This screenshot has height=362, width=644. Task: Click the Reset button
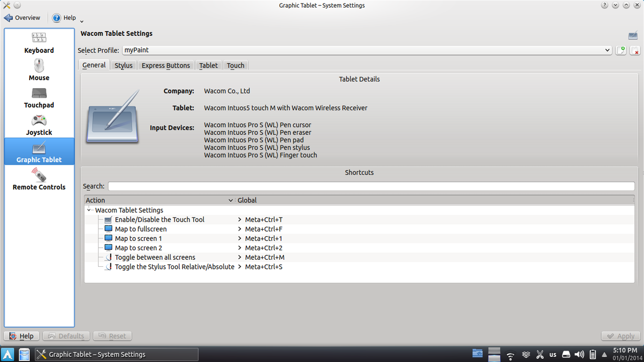(x=112, y=336)
